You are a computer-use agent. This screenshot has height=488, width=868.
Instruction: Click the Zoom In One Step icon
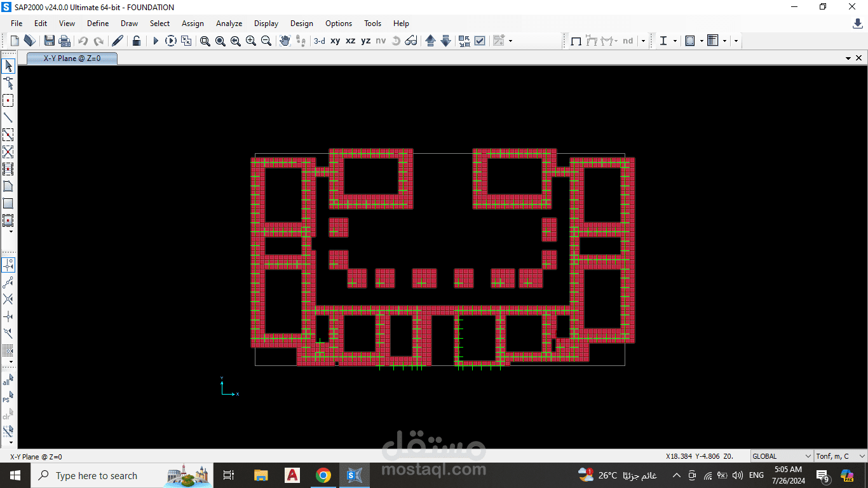tap(251, 41)
